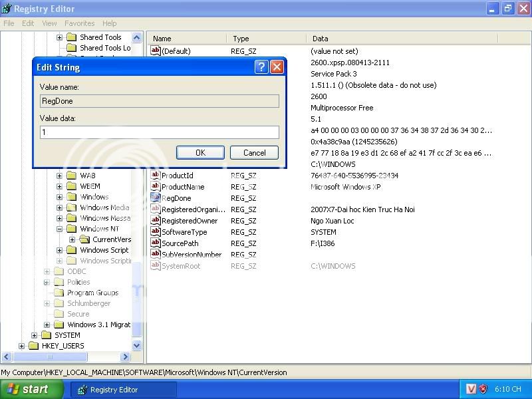532x399 pixels.
Task: Select the Windows 3.1 Migrat tree item
Action: pyautogui.click(x=98, y=325)
